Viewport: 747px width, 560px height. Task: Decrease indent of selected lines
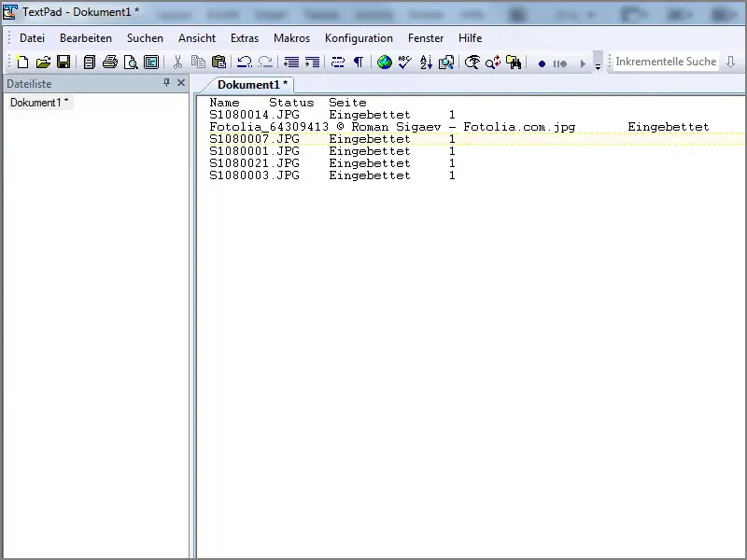coord(291,63)
